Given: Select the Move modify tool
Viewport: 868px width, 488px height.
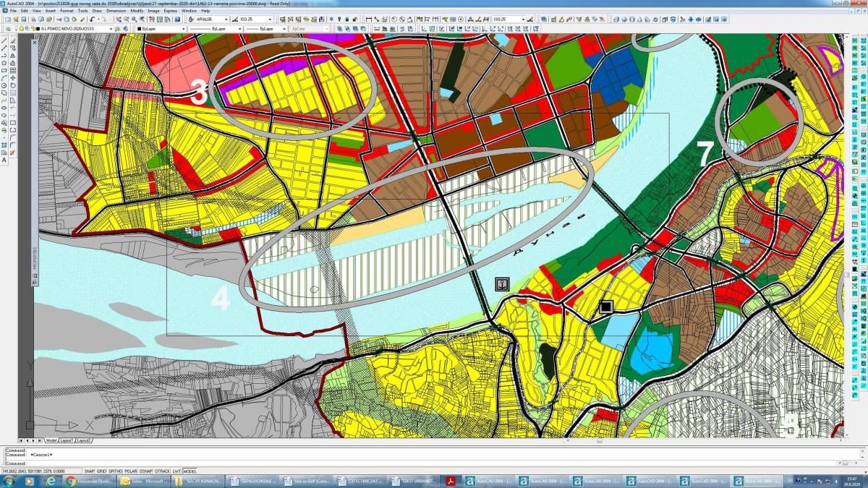Looking at the screenshot, I should coord(13,78).
